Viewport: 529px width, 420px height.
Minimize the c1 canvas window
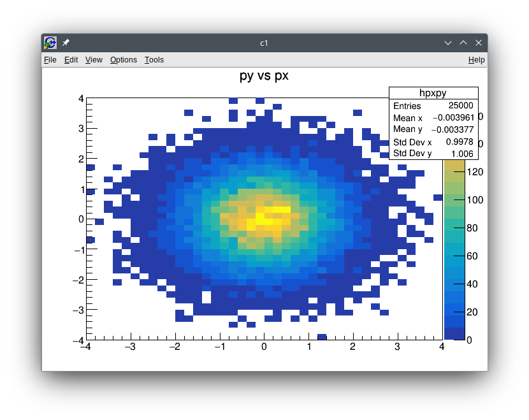[448, 43]
